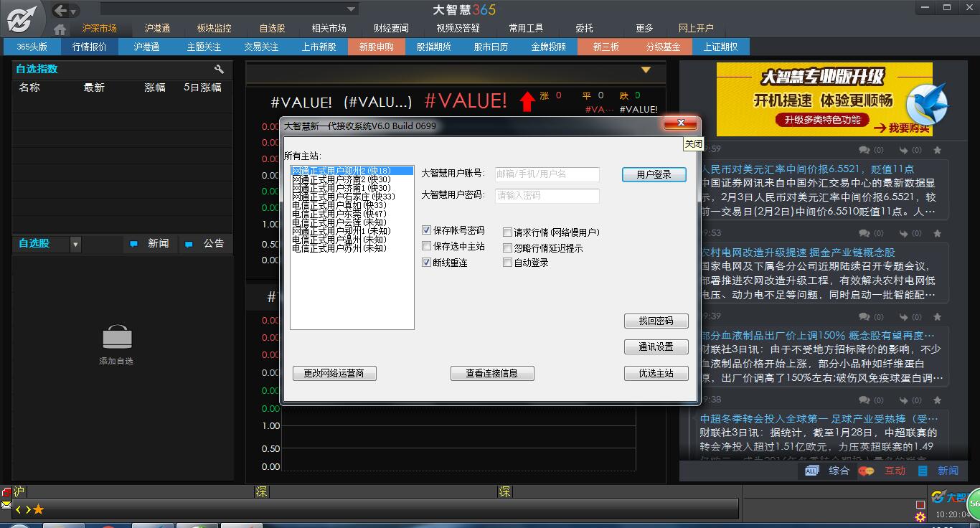Screen dimensions: 980x528
Task: Close the 大智慧新一代接收系统 dialog
Action: [679, 123]
